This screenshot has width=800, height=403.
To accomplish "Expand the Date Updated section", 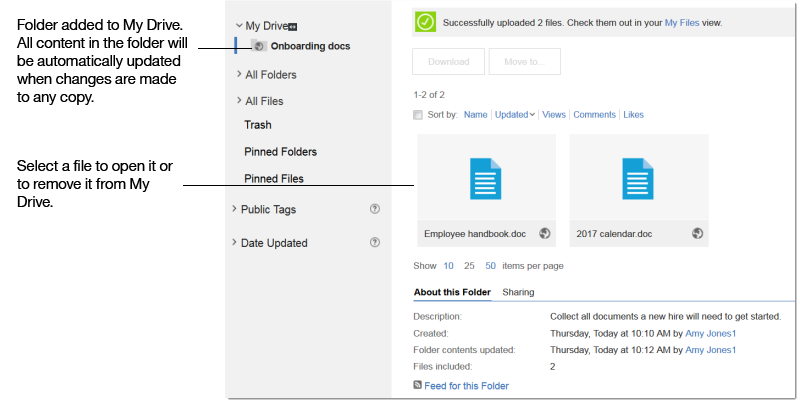I will (234, 242).
